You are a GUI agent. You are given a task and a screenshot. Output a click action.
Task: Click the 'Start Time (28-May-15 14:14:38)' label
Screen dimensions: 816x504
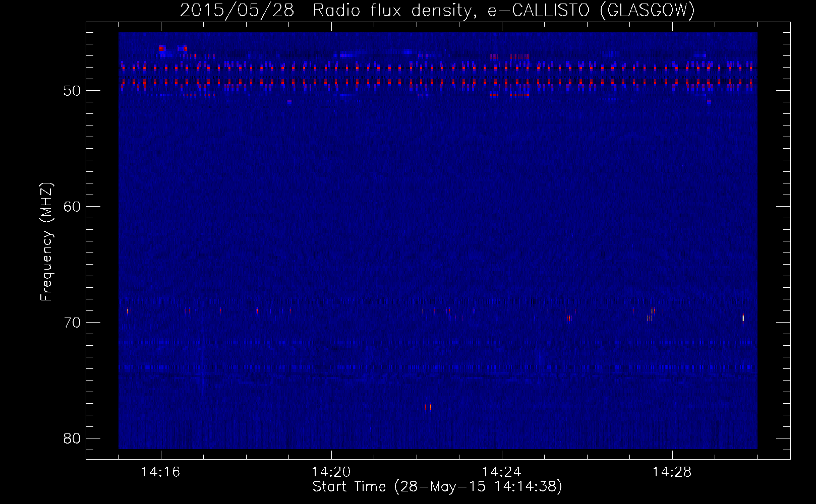[437, 487]
